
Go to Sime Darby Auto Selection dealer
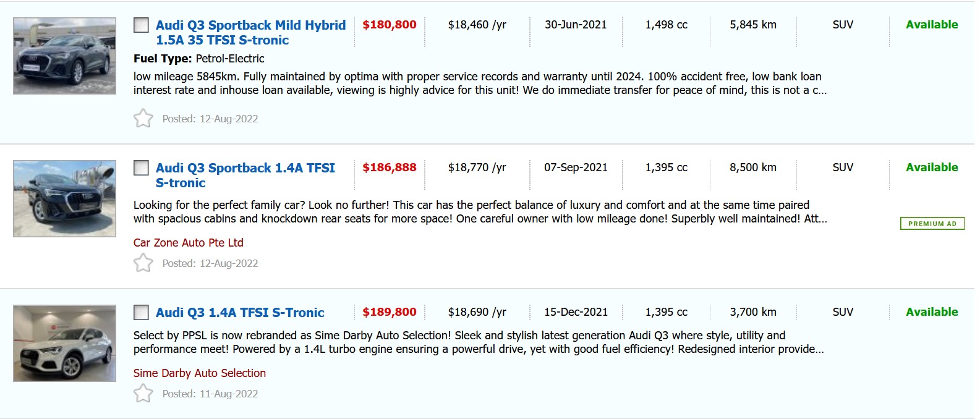(x=199, y=373)
